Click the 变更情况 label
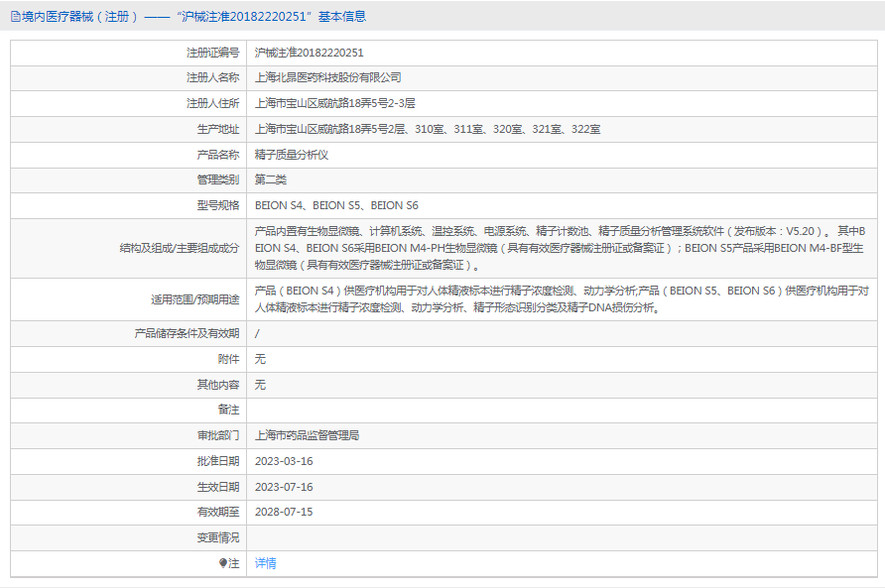This screenshot has height=588, width=885. 218,537
